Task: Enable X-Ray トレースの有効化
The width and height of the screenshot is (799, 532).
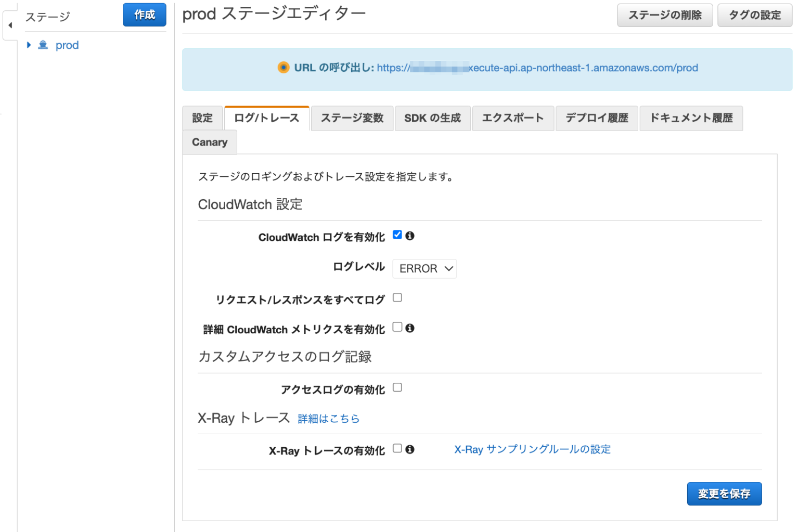Action: pos(397,448)
